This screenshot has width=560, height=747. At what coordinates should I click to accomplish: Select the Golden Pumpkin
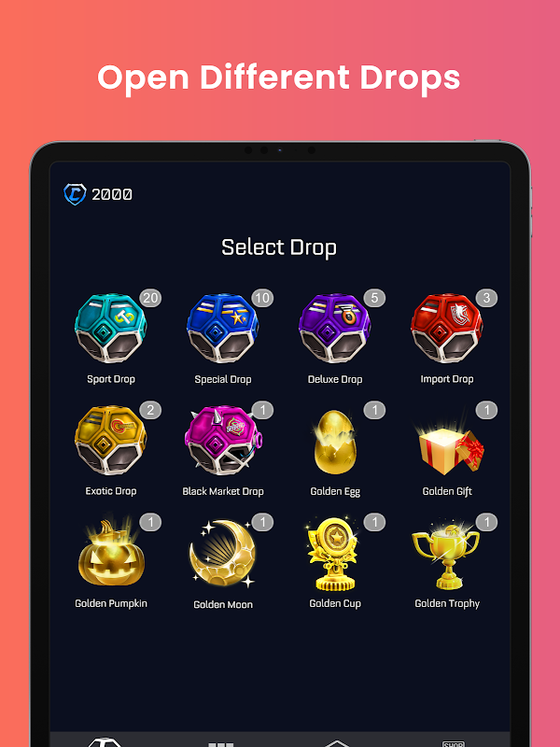[x=111, y=553]
